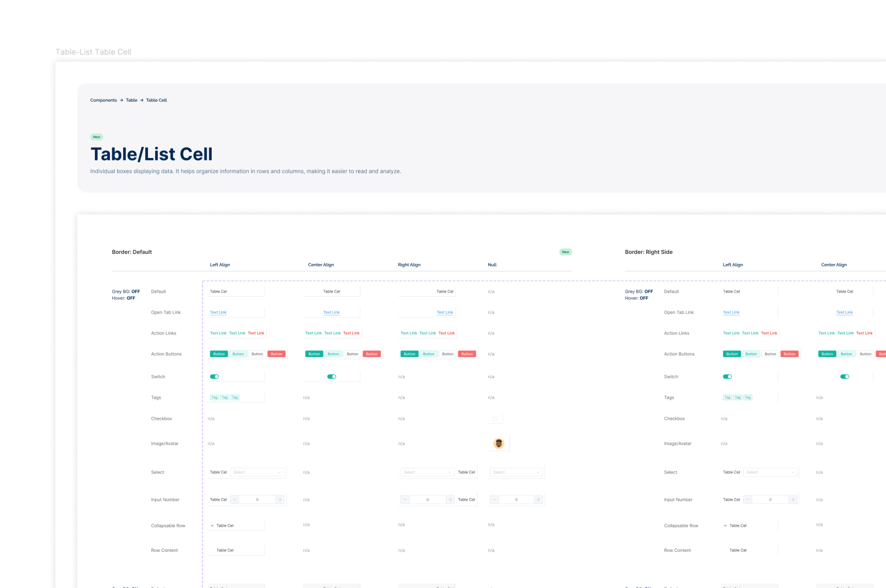Image resolution: width=886 pixels, height=588 pixels.
Task: Click plus icon in Border: Default Left Align number input
Action: click(280, 500)
